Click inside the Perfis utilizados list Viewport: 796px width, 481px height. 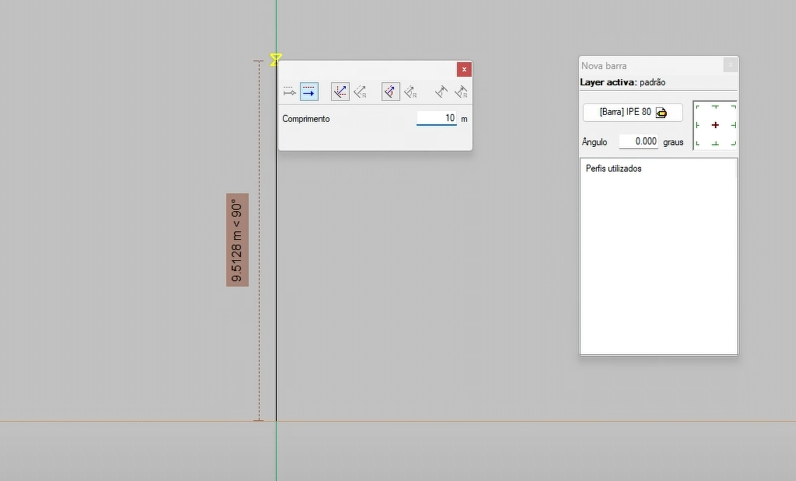pos(658,260)
